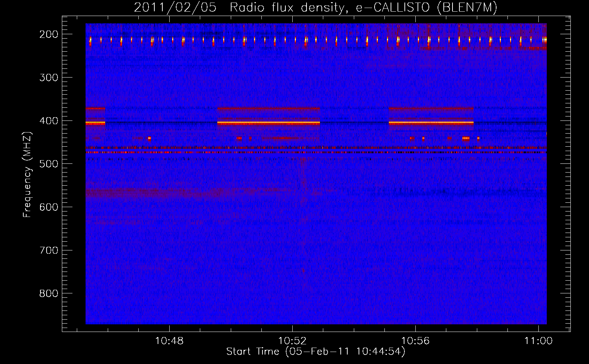Image resolution: width=589 pixels, height=364 pixels.
Task: Click the 400 frequency tick label
Action: 49,121
